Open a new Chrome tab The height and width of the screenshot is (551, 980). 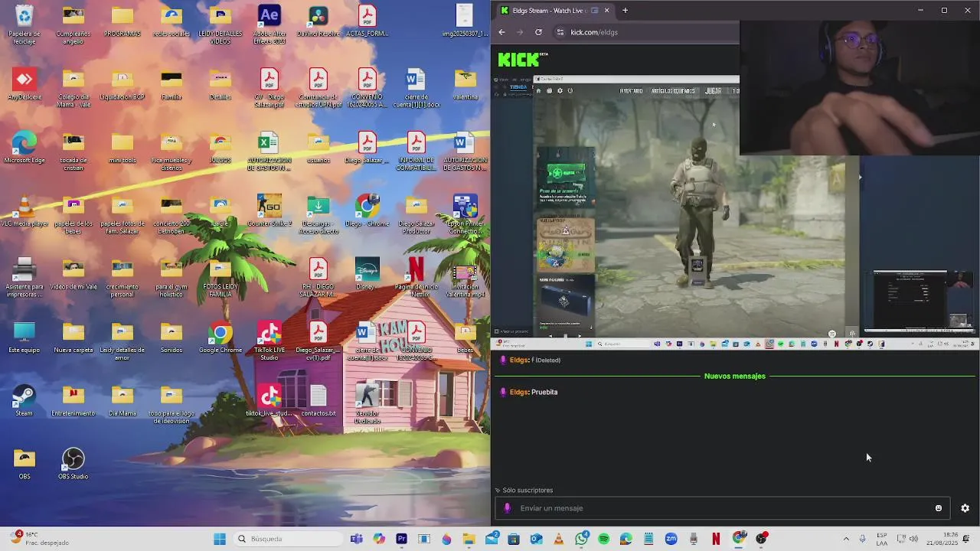coord(625,11)
